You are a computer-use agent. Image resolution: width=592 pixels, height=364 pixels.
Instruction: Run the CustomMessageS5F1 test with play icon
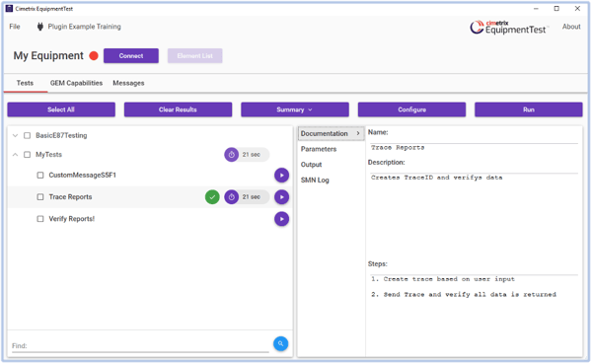tap(281, 176)
